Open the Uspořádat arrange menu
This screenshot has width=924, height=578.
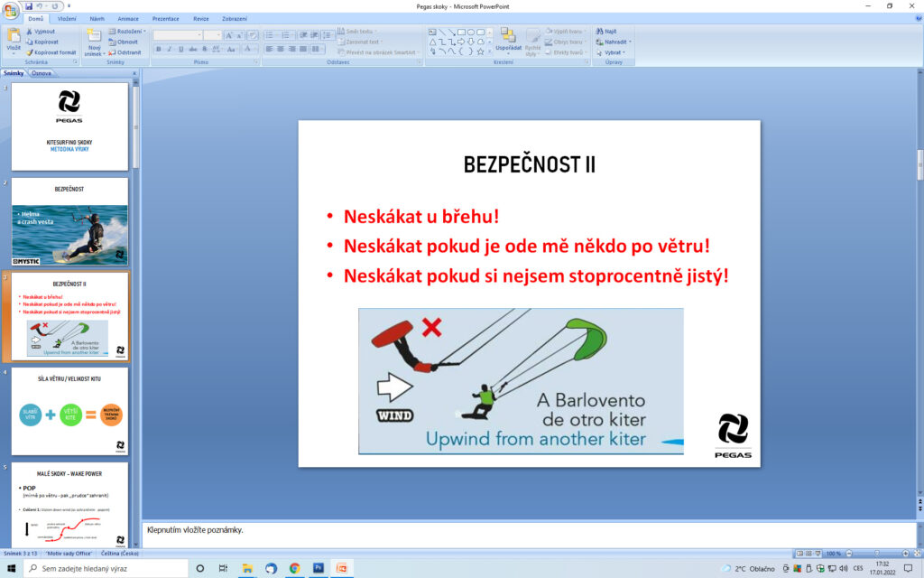[508, 42]
